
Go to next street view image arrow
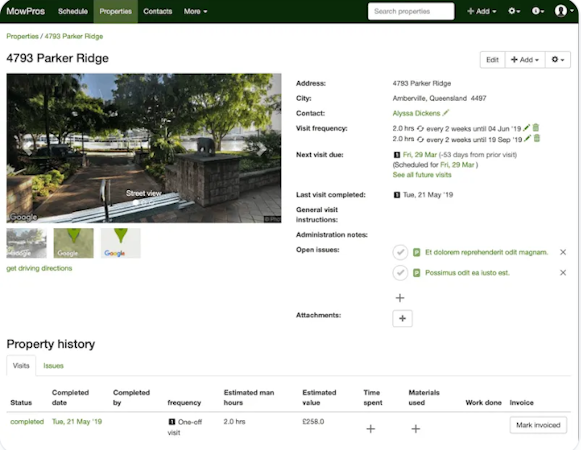[x=262, y=149]
